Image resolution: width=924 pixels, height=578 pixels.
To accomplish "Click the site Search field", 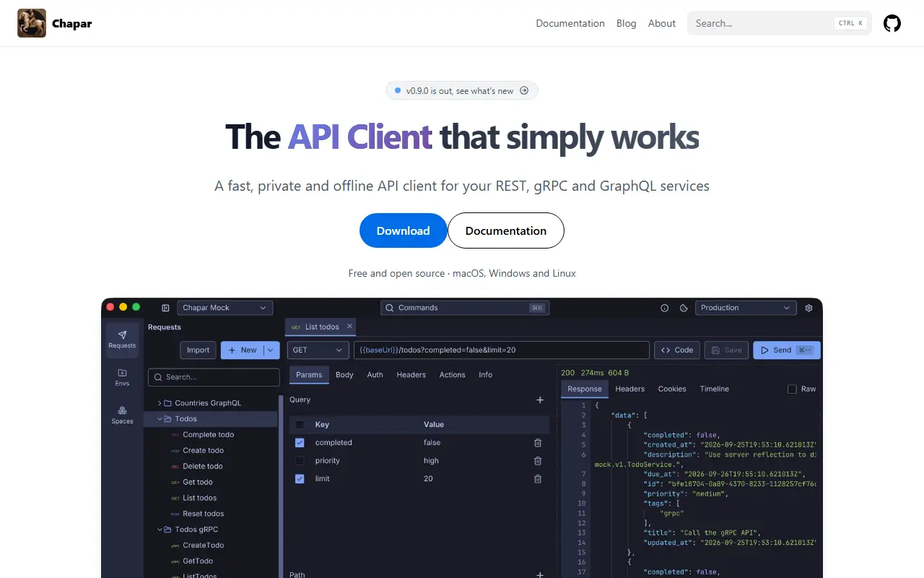I will point(780,23).
